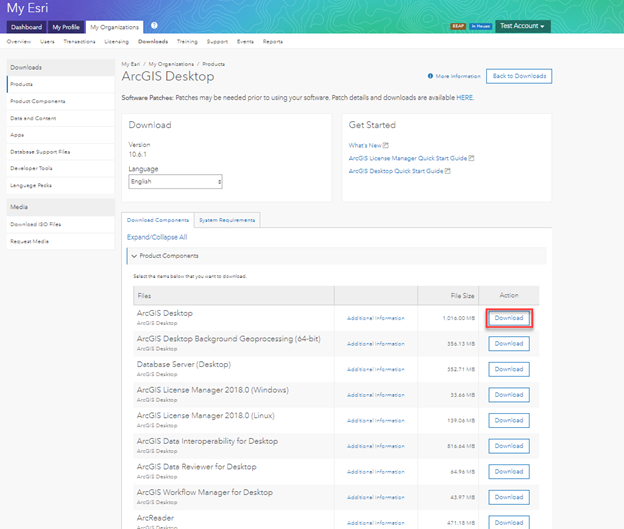This screenshot has width=624, height=529.
Task: Open the Support menu item
Action: point(217,41)
